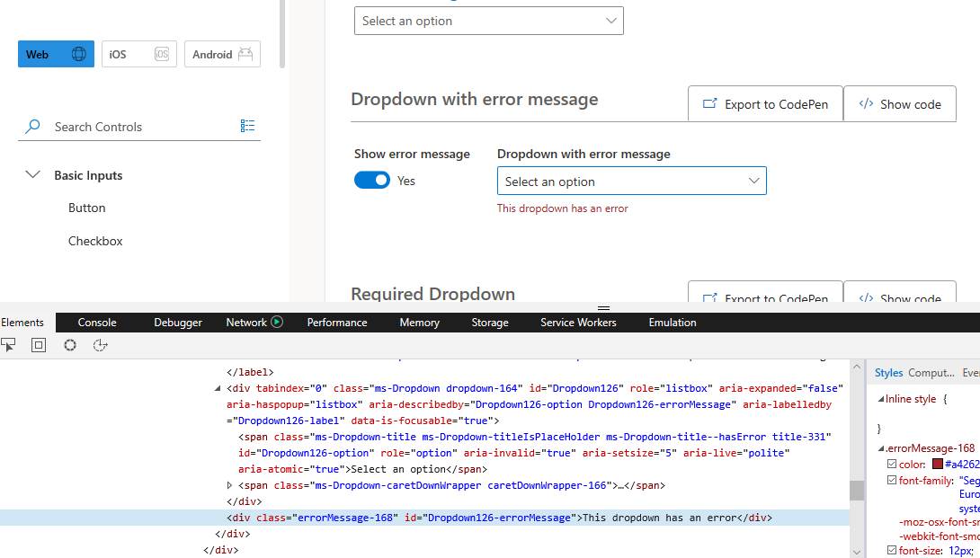Image resolution: width=980 pixels, height=558 pixels.
Task: Open the Computed styles tab
Action: tap(931, 372)
